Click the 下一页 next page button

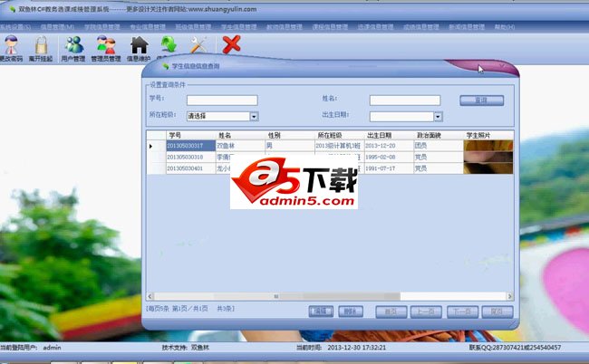pos(462,311)
